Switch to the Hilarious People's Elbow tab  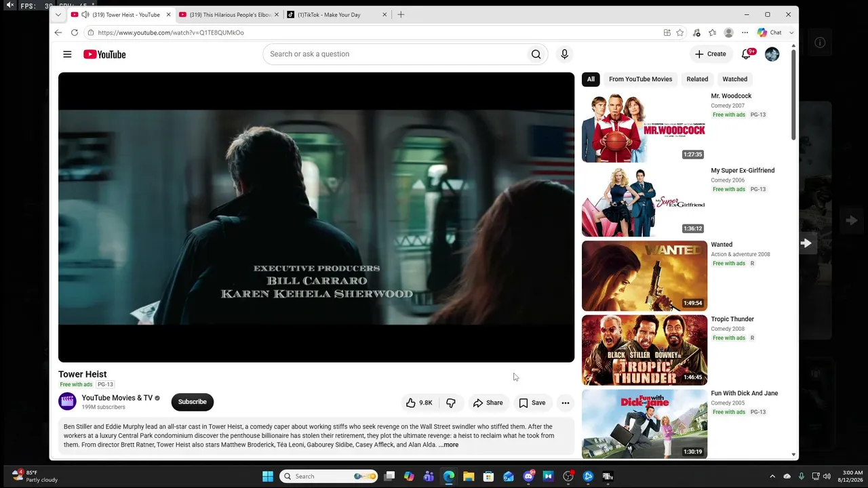229,14
